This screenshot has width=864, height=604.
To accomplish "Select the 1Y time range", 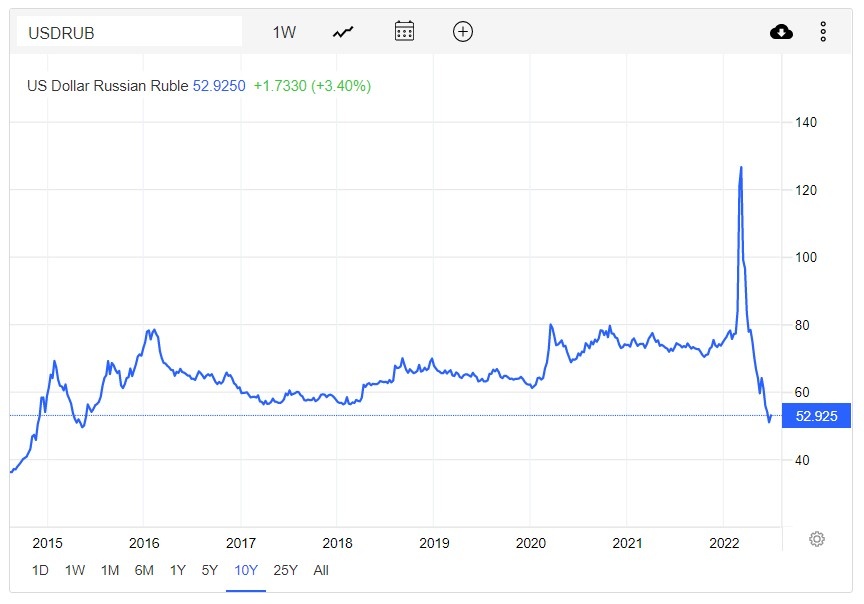I will click(x=178, y=570).
